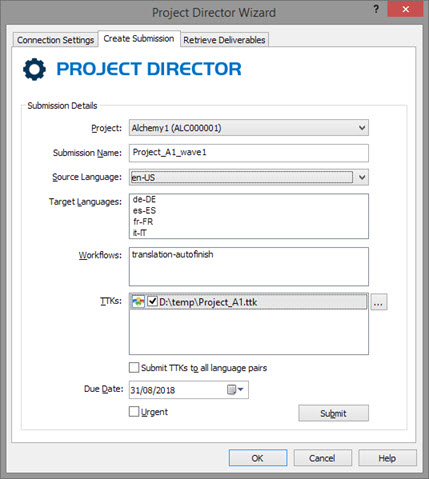This screenshot has width=429, height=479.
Task: Open the Due Date calendar picker icon
Action: coord(235,389)
